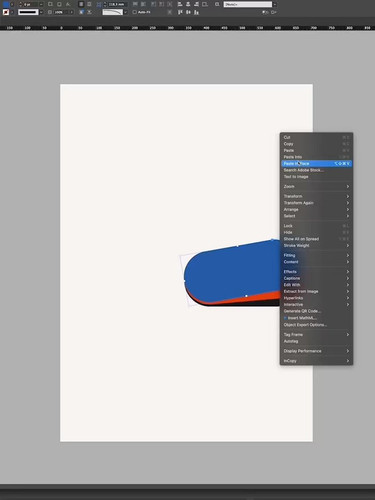Expand the Zoom submenu
375x500 pixels.
(x=316, y=186)
